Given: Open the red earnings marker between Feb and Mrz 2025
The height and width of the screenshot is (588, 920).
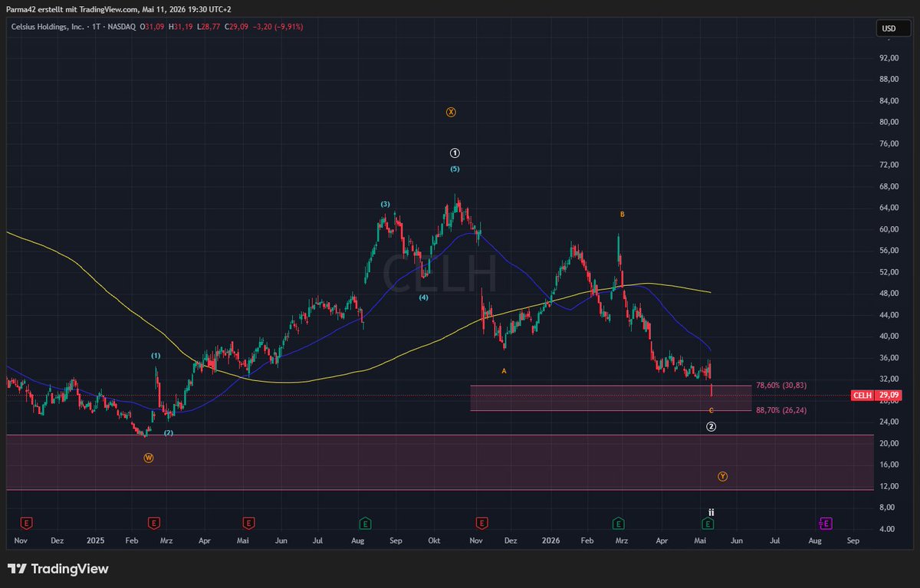Looking at the screenshot, I should pyautogui.click(x=154, y=523).
